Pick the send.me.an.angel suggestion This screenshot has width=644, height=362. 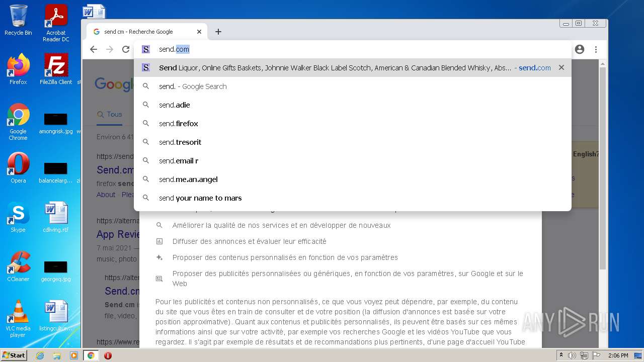[352, 179]
